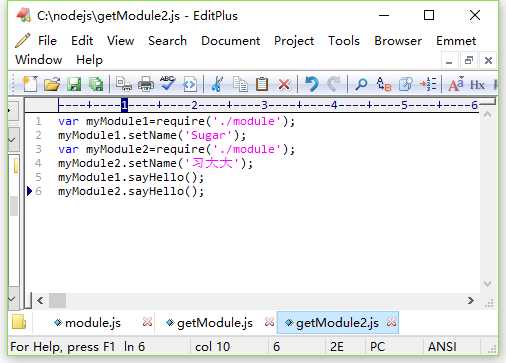Click the horizontal scrollbar thumb
The width and height of the screenshot is (506, 363).
(x=57, y=300)
